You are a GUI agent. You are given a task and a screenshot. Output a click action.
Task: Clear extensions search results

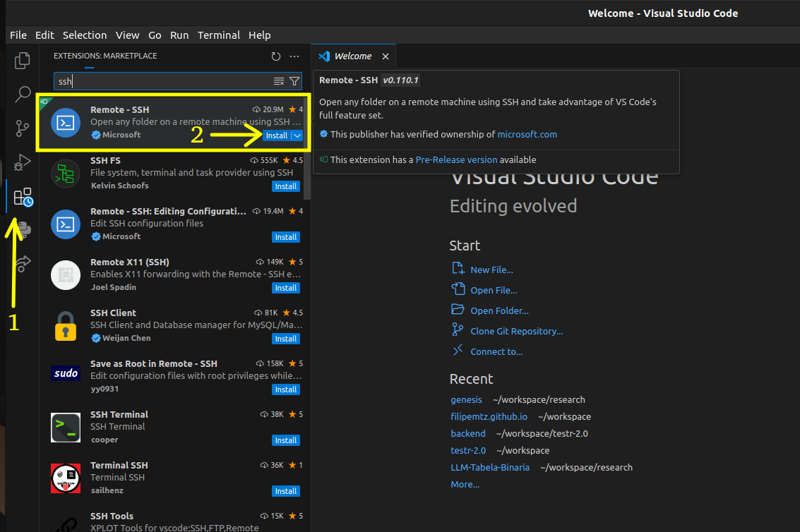coord(279,81)
